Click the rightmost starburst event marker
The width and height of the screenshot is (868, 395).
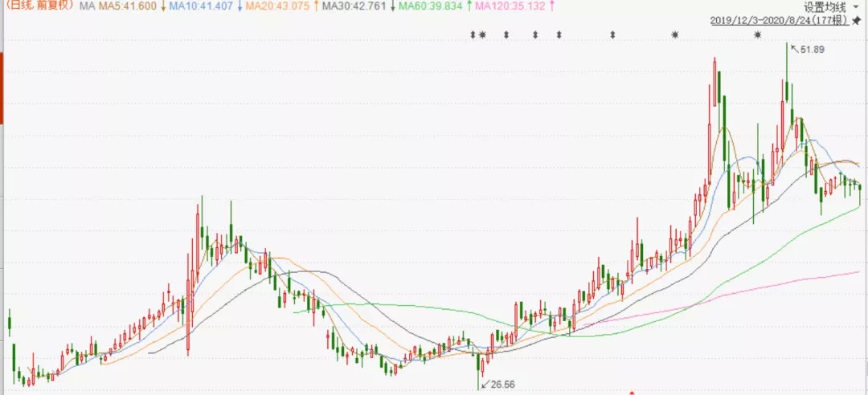point(758,35)
